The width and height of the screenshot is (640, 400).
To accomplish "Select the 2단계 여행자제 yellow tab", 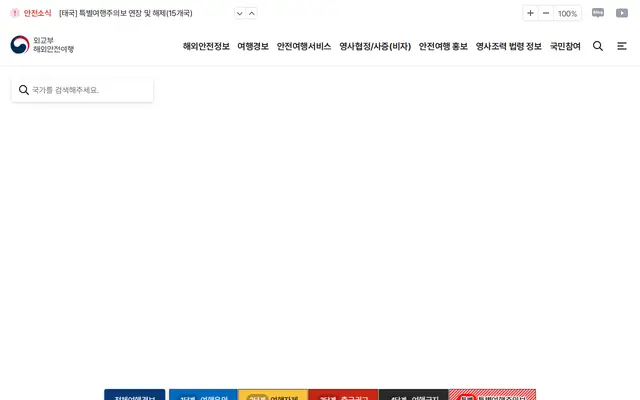I will point(273,395).
